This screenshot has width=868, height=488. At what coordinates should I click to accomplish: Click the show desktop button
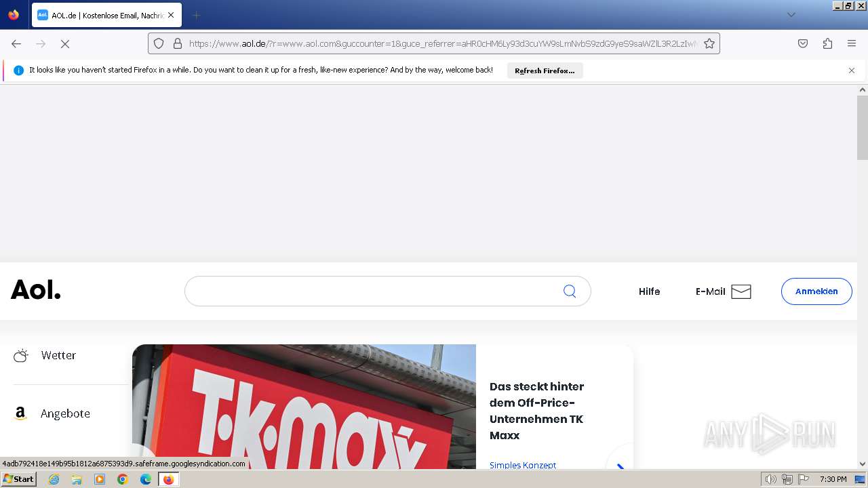[x=861, y=479]
